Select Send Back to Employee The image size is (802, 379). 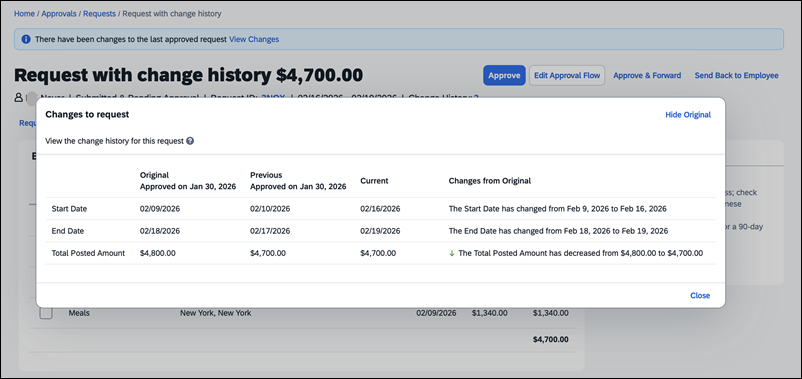coord(736,75)
